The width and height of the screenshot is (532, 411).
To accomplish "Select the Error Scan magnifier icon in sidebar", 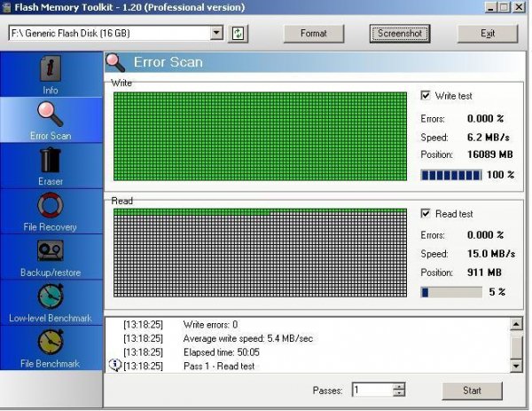I will [x=51, y=115].
